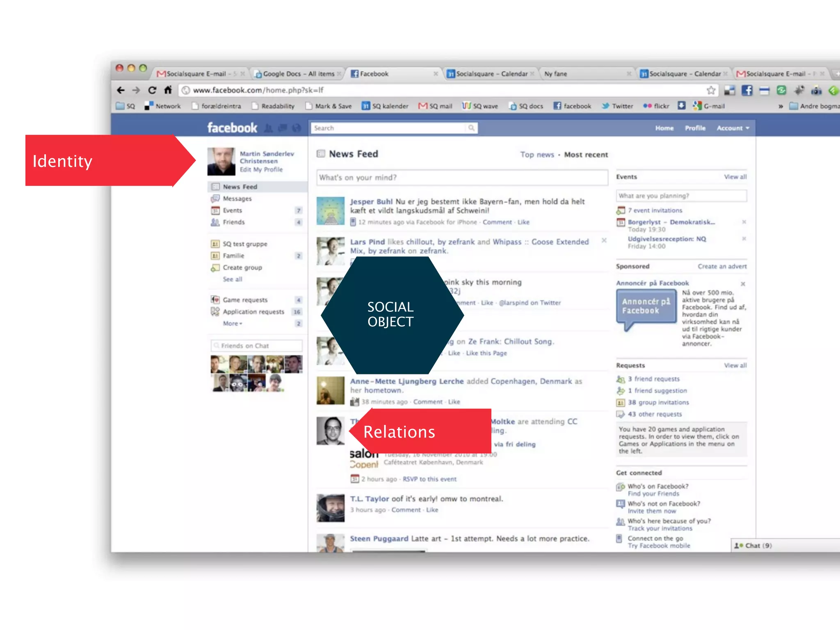Click Comment on Jesper Buhl's post

[497, 222]
